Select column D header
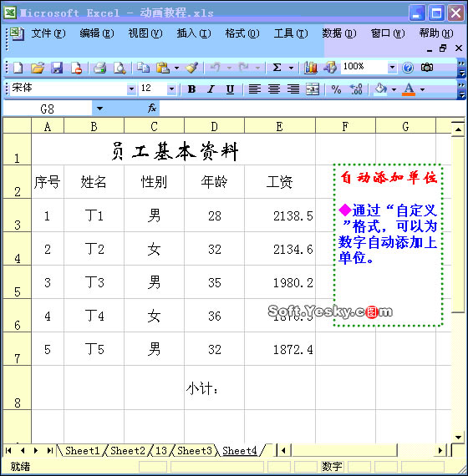 [214, 126]
